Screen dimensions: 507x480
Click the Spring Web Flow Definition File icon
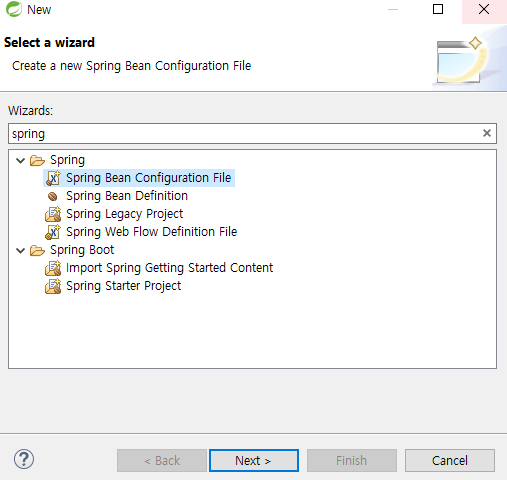click(53, 232)
